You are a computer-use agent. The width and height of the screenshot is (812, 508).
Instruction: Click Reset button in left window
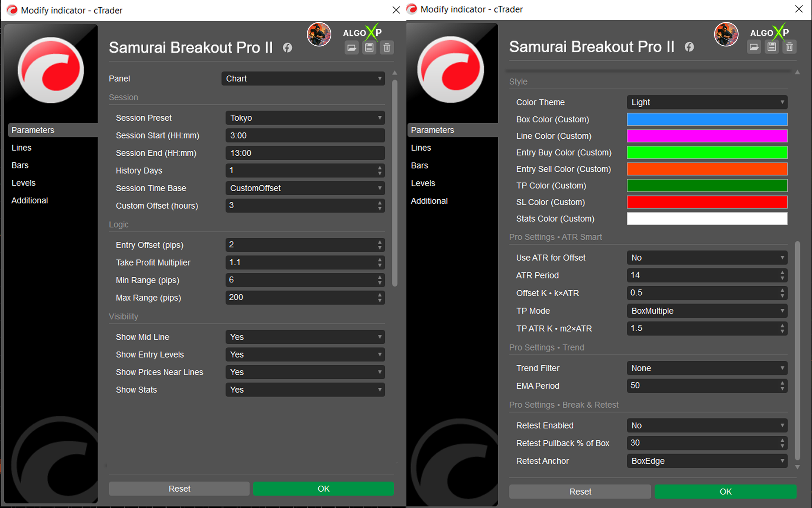[179, 488]
